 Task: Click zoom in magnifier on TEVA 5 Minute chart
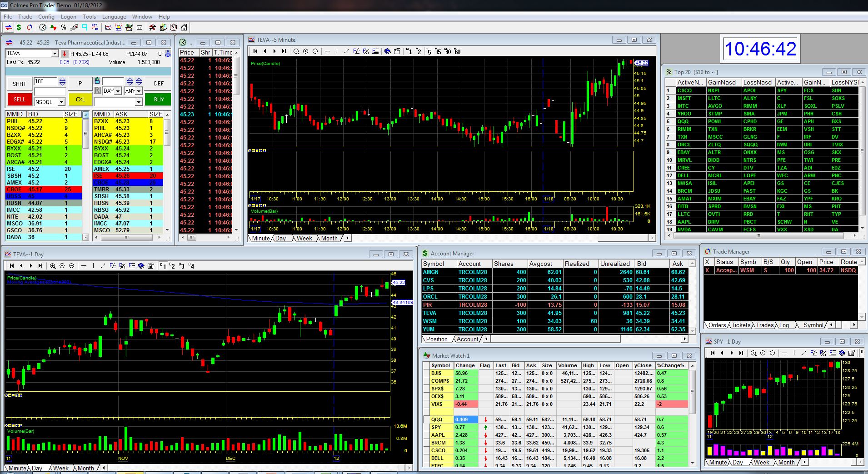click(296, 51)
